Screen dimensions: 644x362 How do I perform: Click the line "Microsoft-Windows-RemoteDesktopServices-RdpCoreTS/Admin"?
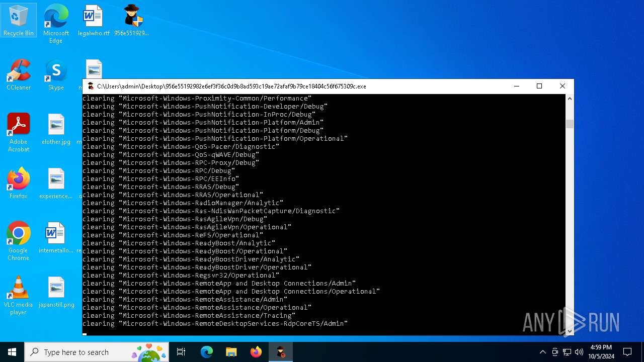tap(215, 324)
